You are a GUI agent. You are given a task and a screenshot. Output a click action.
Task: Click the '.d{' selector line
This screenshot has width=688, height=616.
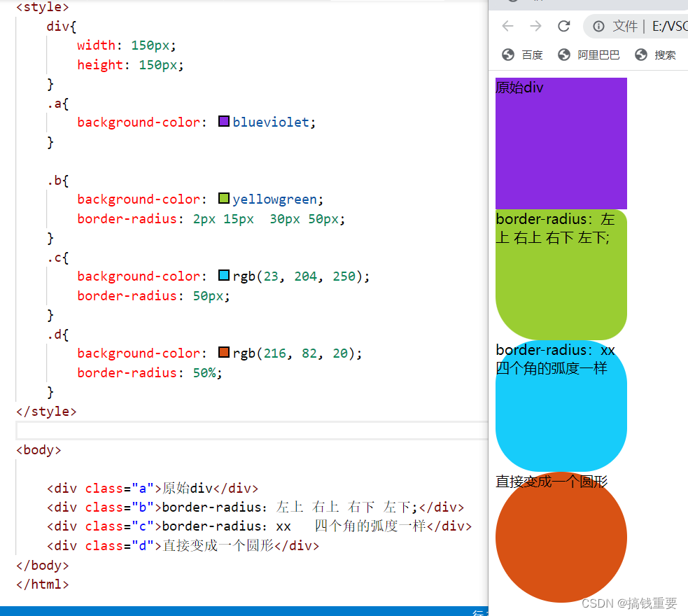coord(58,335)
